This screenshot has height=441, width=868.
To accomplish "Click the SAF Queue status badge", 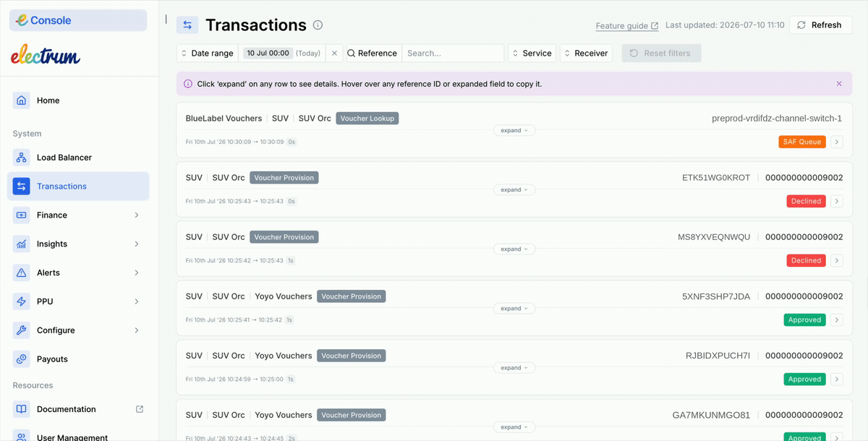I will tap(802, 142).
